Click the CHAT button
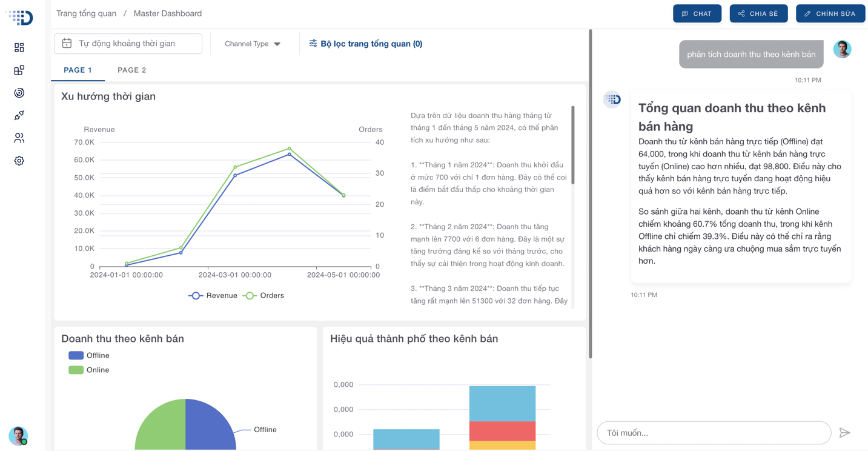 pyautogui.click(x=697, y=13)
